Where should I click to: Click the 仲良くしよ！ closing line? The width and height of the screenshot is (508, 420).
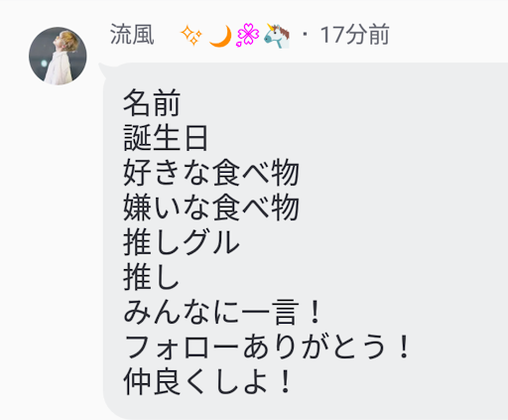207,382
